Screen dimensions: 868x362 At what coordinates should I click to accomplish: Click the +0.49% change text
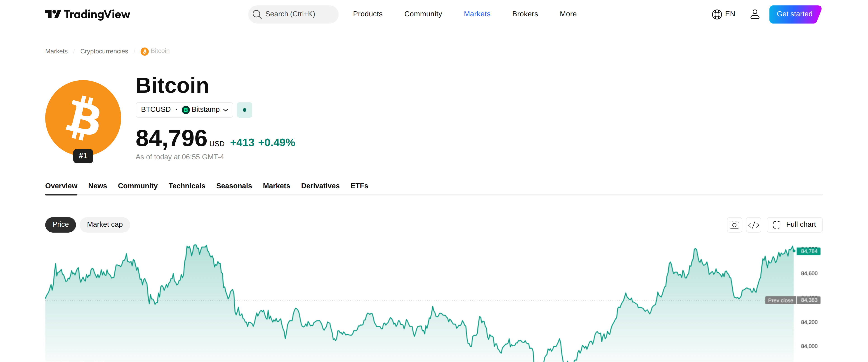coord(277,143)
